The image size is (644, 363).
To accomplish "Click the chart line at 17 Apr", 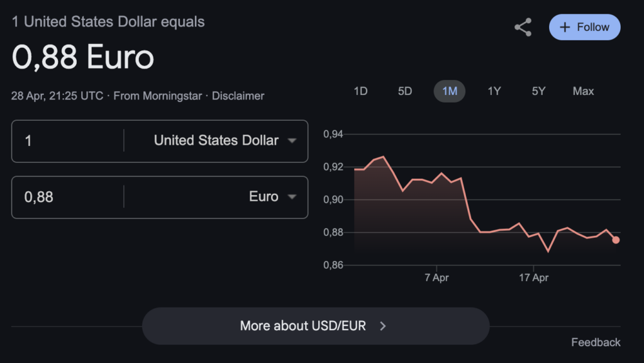I will [x=533, y=235].
